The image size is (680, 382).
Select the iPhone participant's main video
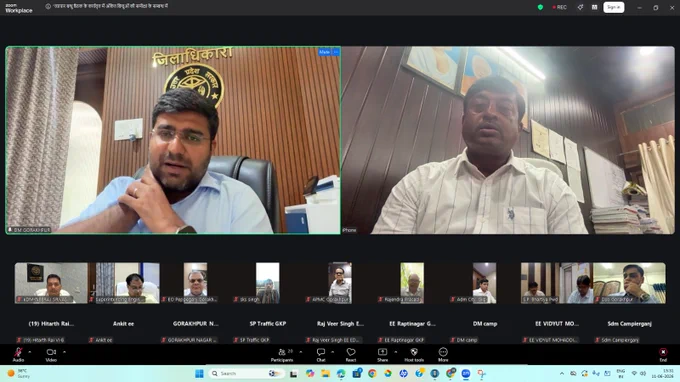(x=508, y=140)
